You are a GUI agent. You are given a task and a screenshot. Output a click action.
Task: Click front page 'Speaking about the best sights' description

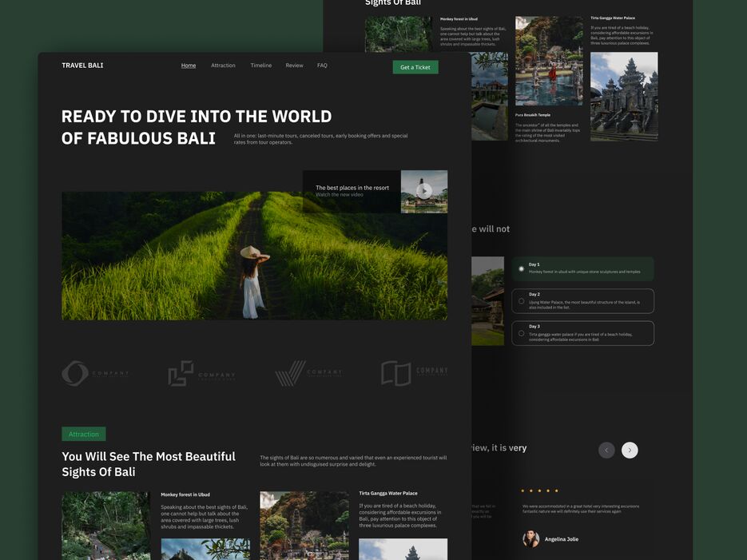[204, 517]
